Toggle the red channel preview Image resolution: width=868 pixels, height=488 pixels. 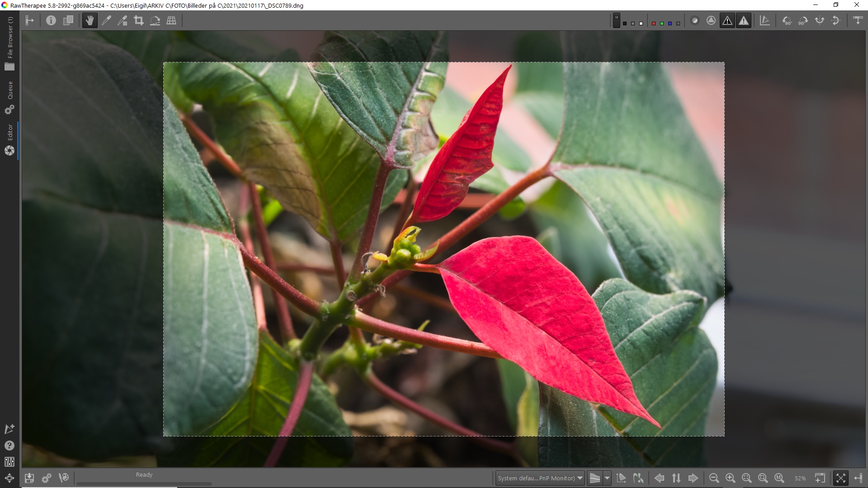653,23
